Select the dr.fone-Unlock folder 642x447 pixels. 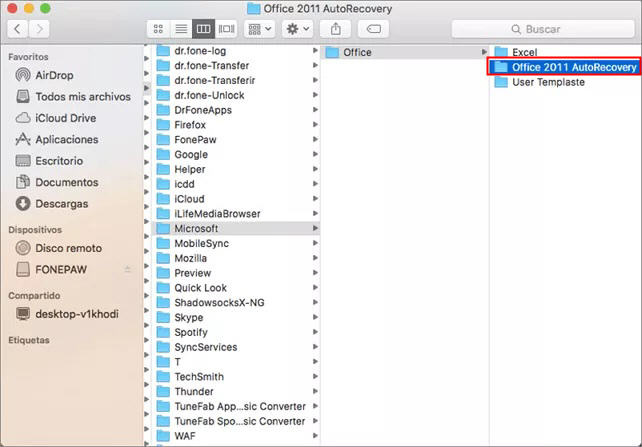tap(236, 95)
